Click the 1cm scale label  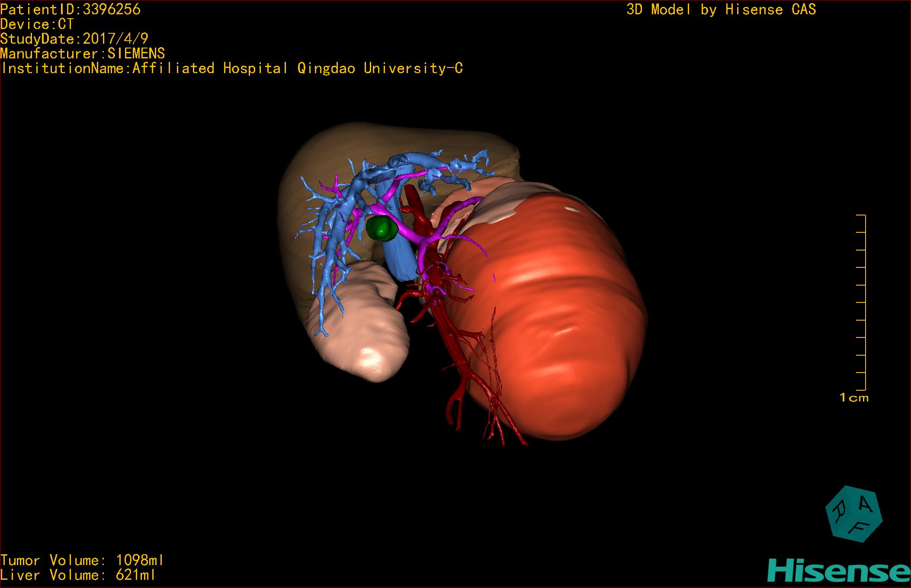pos(854,398)
